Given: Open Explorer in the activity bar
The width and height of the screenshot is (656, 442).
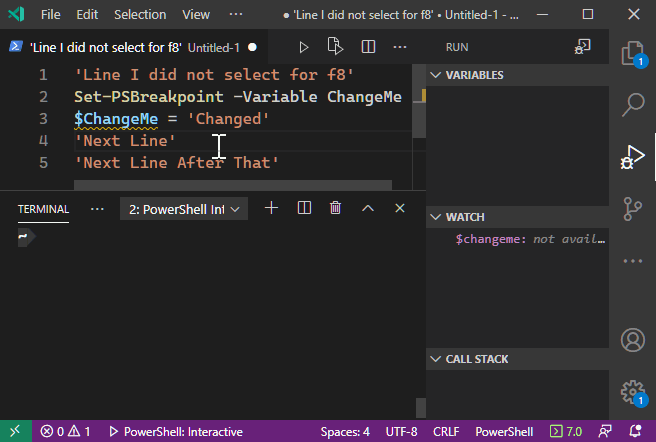Looking at the screenshot, I should pos(633,54).
